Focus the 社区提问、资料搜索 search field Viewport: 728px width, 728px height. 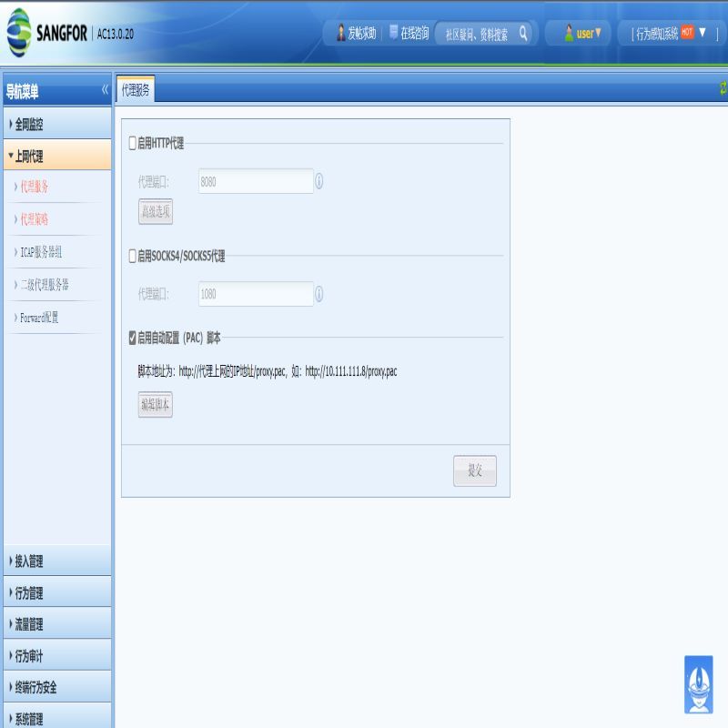pyautogui.click(x=477, y=35)
